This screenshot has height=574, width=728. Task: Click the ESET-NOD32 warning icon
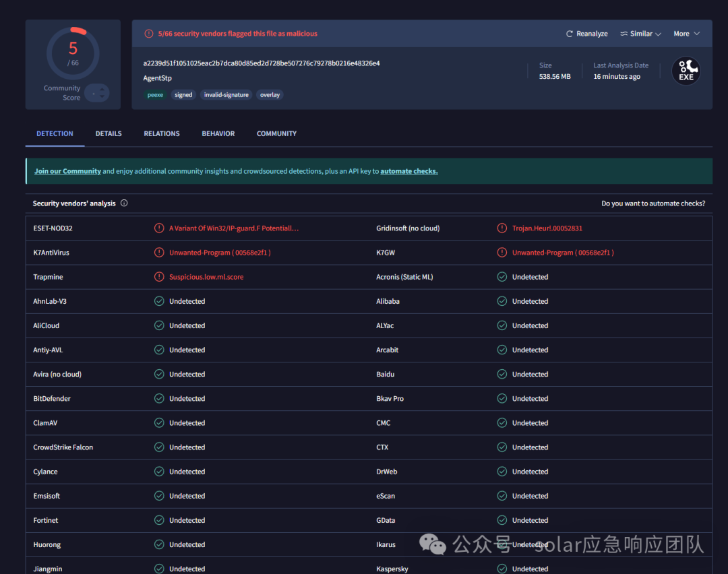click(159, 228)
